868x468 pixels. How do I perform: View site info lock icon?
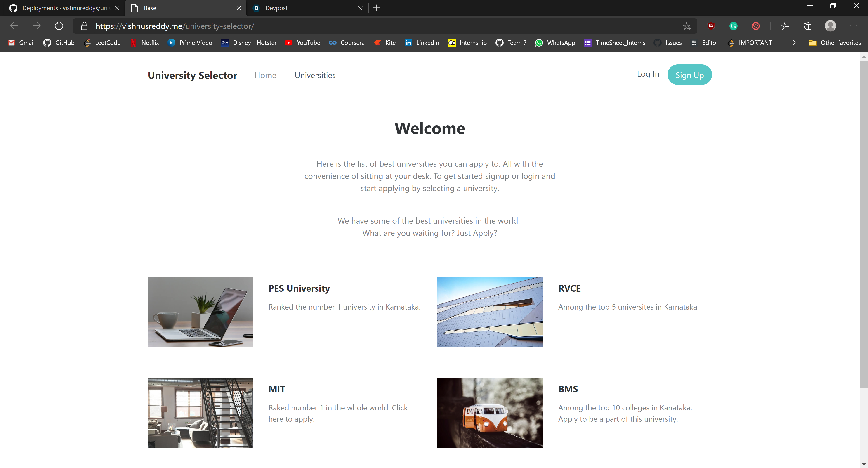pyautogui.click(x=84, y=26)
